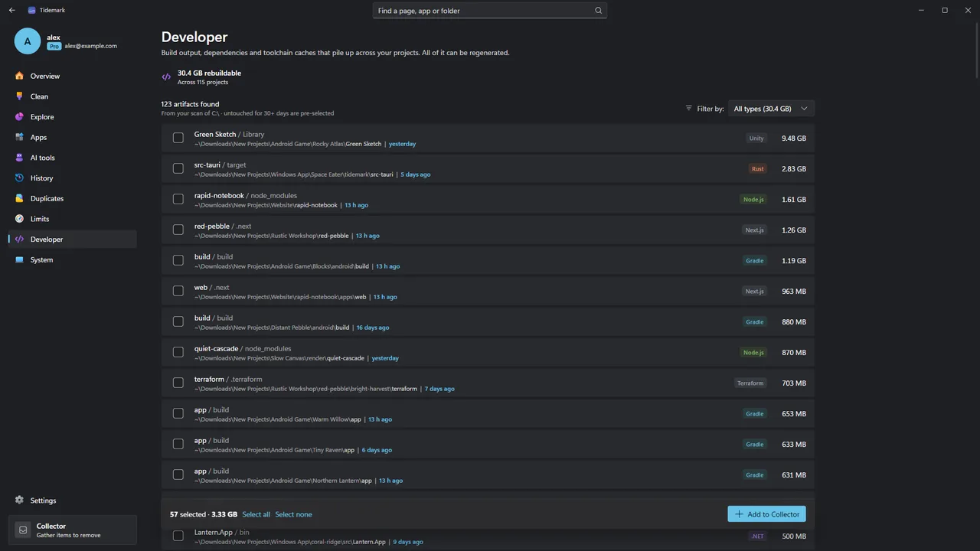Select the red-pebble / .next checkbox
Screen dimensions: 980x551
pos(178,230)
